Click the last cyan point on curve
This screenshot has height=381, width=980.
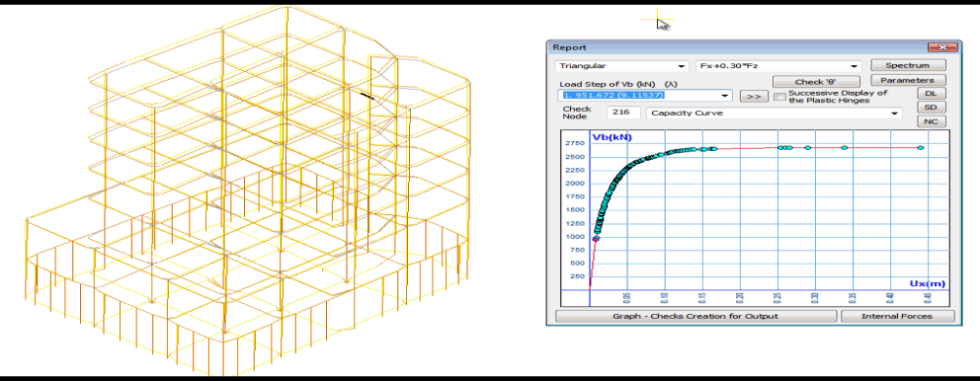tap(921, 148)
